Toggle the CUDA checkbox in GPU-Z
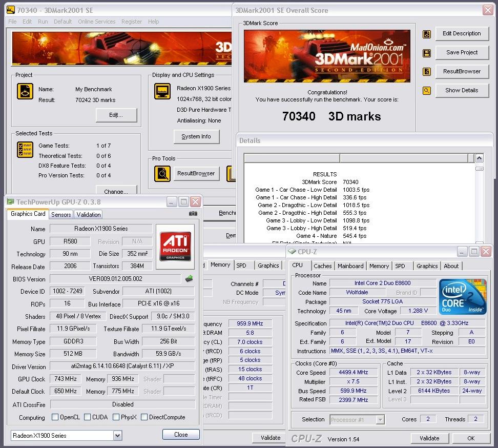The width and height of the screenshot is (498, 448). (87, 417)
